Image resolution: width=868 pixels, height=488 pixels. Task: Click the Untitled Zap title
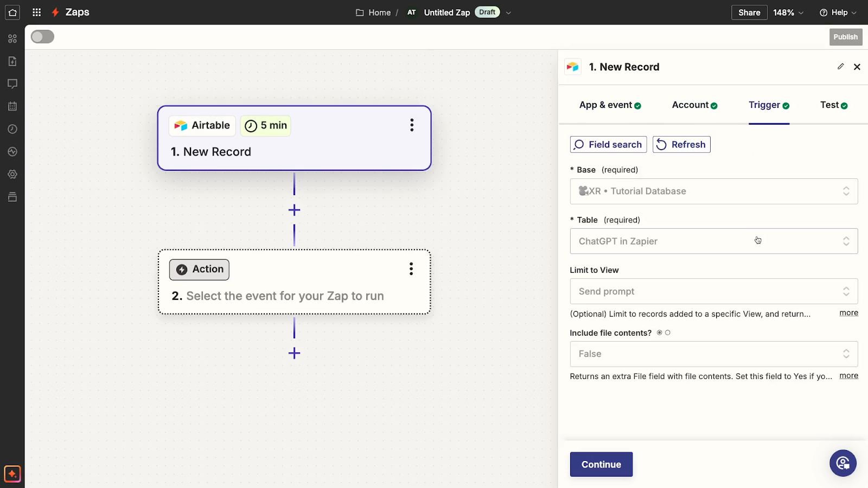(x=447, y=12)
